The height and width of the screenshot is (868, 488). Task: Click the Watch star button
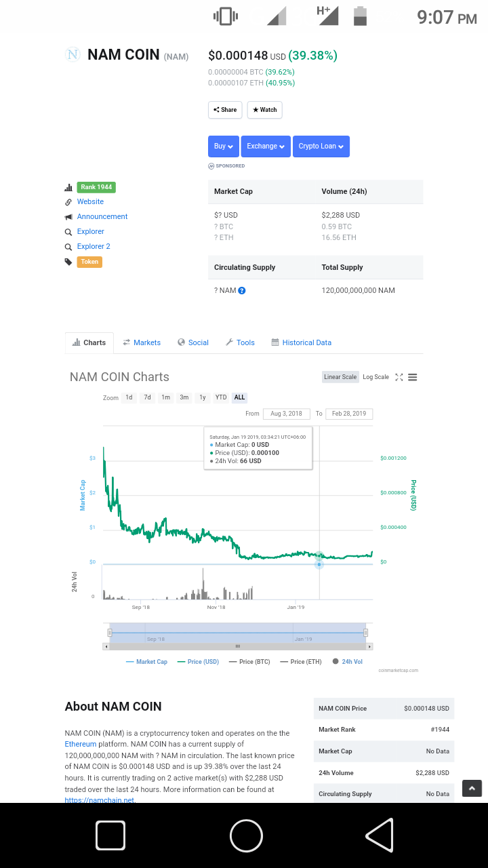[x=264, y=110]
